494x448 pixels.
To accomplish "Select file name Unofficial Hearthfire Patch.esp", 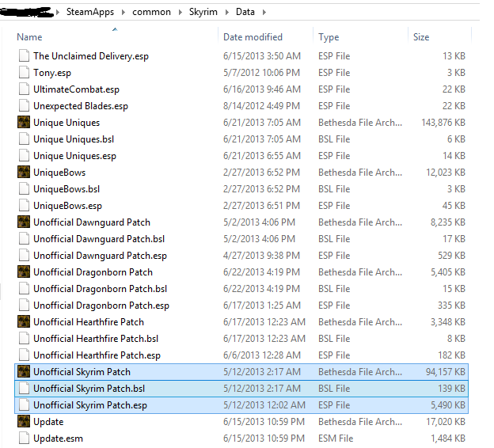I will point(97,355).
